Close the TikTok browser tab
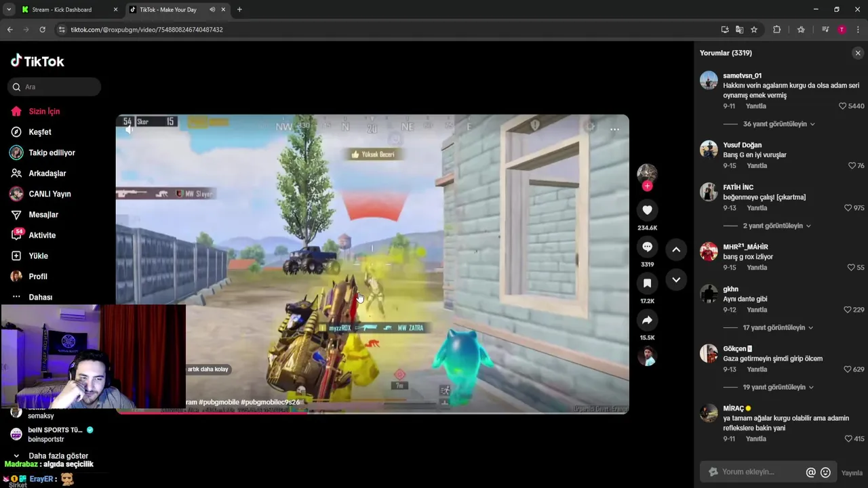This screenshot has height=488, width=868. [223, 9]
